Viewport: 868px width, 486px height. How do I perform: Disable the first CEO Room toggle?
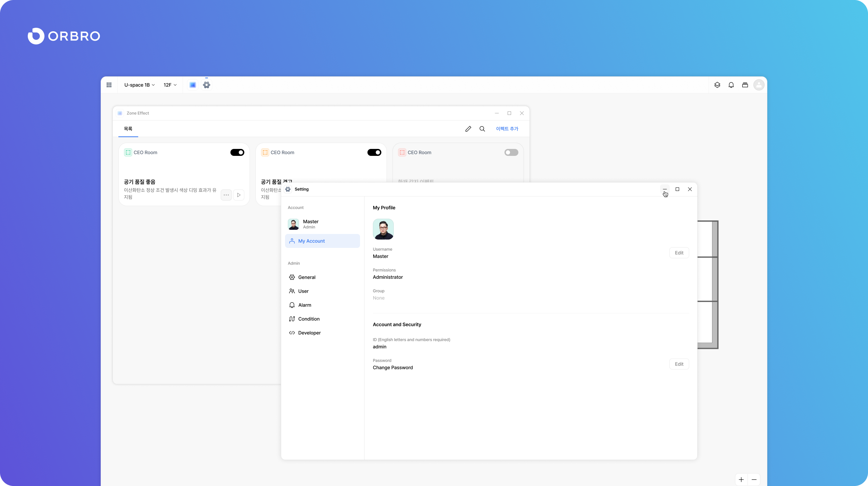pos(237,152)
